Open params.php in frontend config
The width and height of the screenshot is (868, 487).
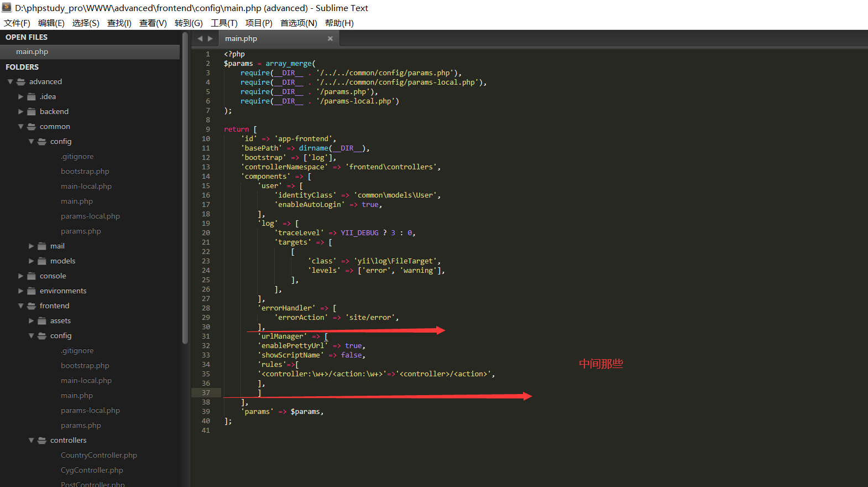point(81,425)
